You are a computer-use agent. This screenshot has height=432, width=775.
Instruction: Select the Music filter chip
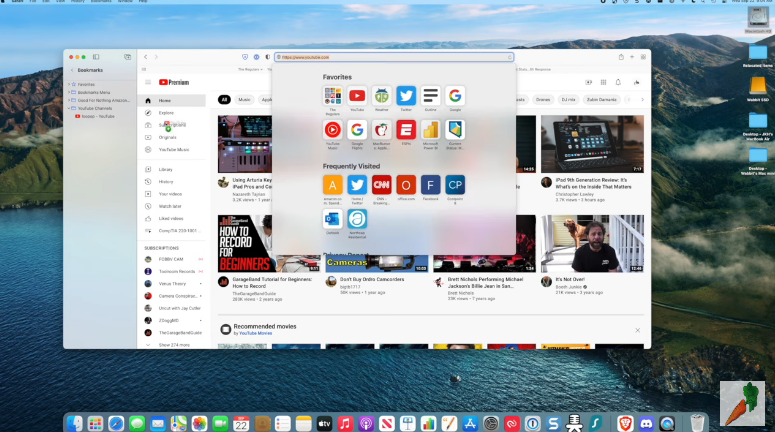coord(244,99)
